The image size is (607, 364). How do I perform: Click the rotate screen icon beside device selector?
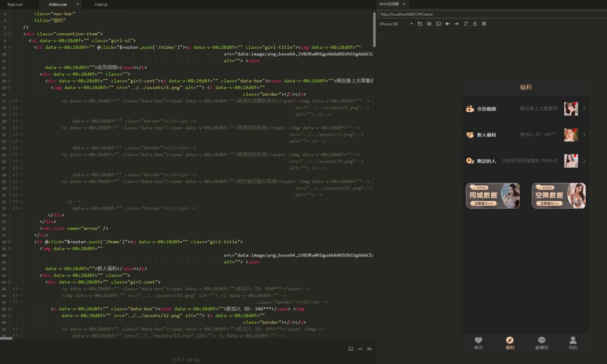click(x=420, y=24)
